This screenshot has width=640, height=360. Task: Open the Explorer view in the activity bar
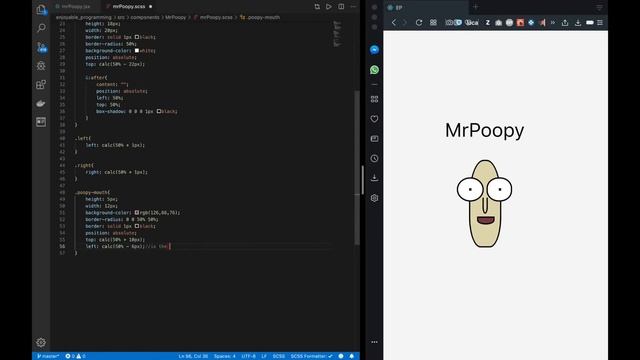tap(41, 9)
